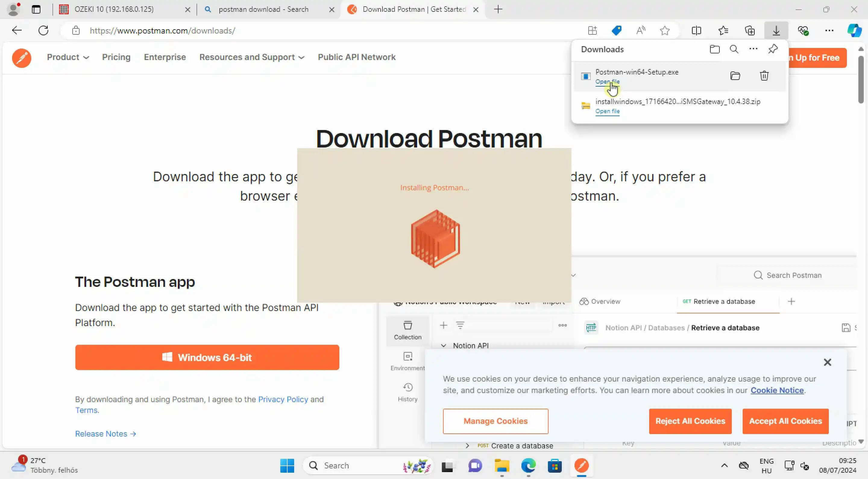Screen dimensions: 868x479
Task: Open the Cookie Notice link
Action: coord(777,390)
